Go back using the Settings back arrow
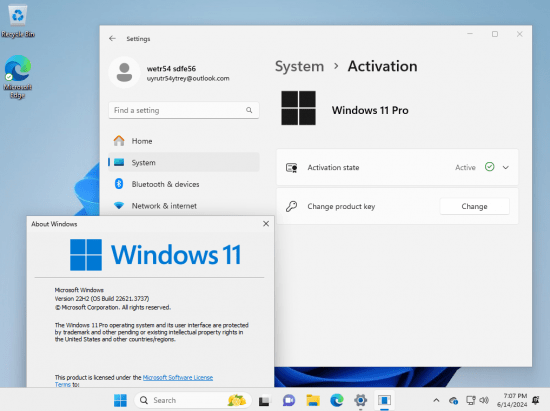 coord(112,39)
